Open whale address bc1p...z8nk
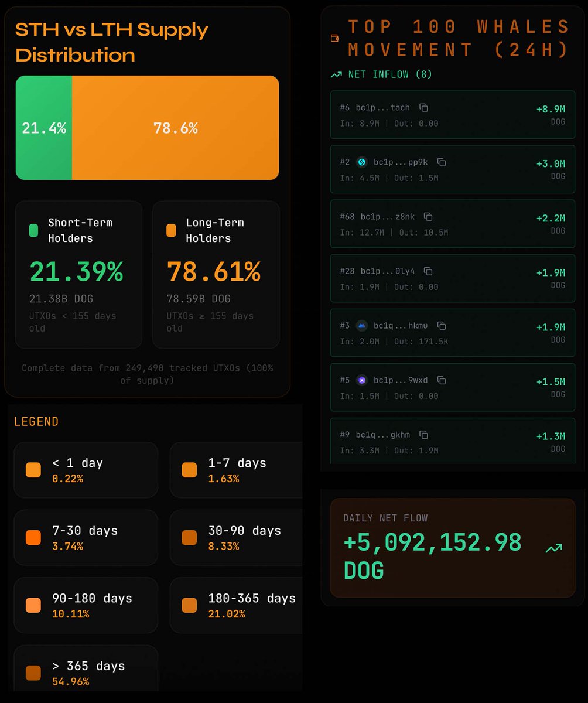588x703 pixels. pos(387,217)
